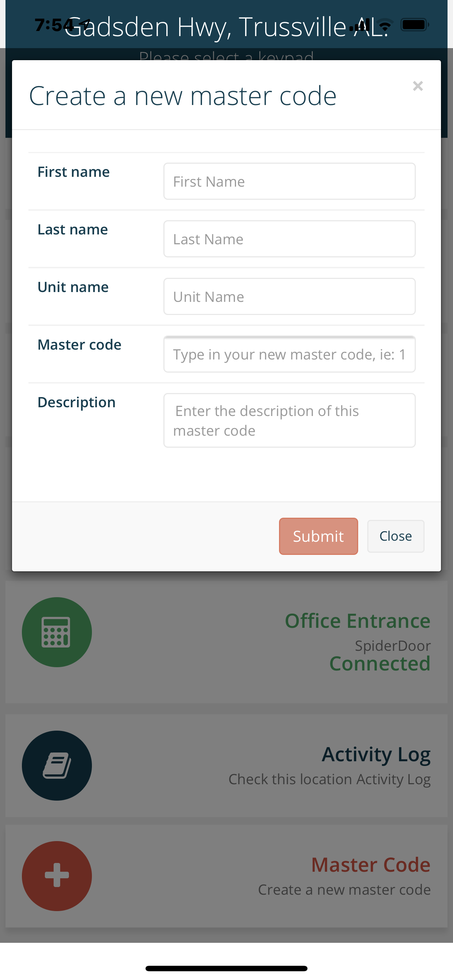Open the Office Entrance keypad icon

coord(57,632)
